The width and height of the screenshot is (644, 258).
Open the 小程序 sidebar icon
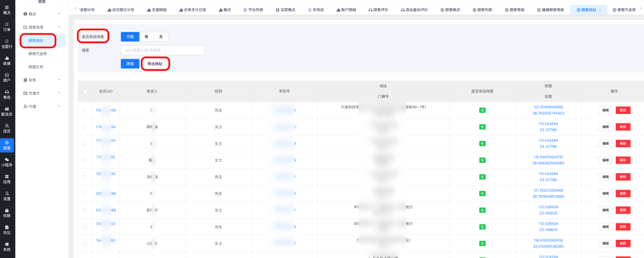point(6,162)
